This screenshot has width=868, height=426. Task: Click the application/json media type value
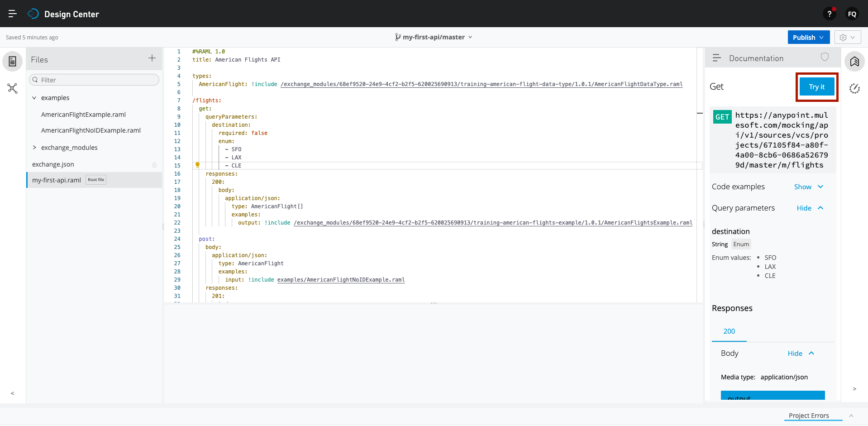(784, 377)
